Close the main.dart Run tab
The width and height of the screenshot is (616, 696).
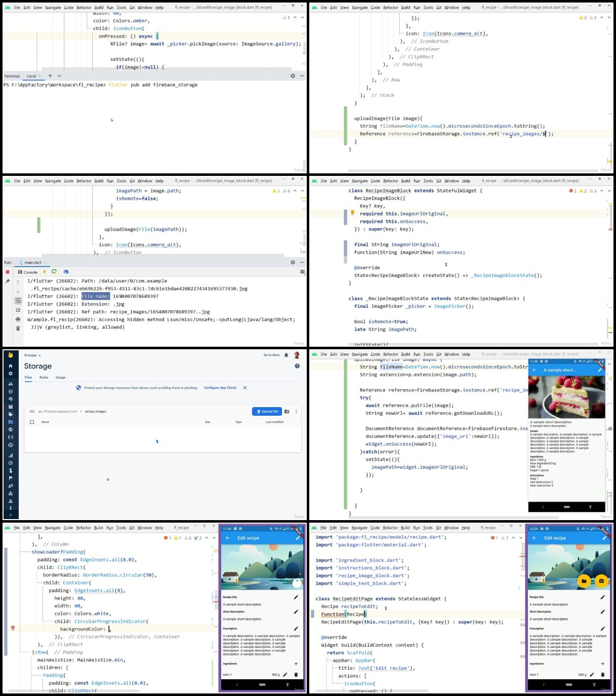45,263
